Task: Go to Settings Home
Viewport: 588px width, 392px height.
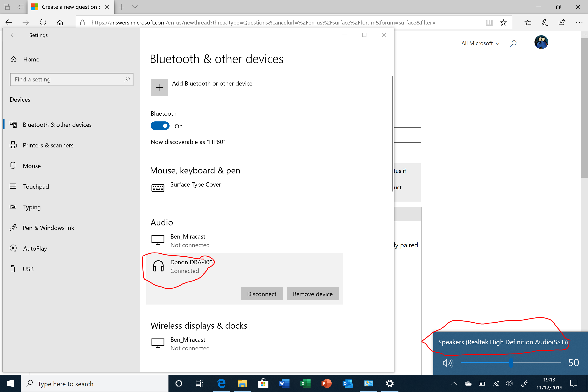Action: [x=31, y=59]
